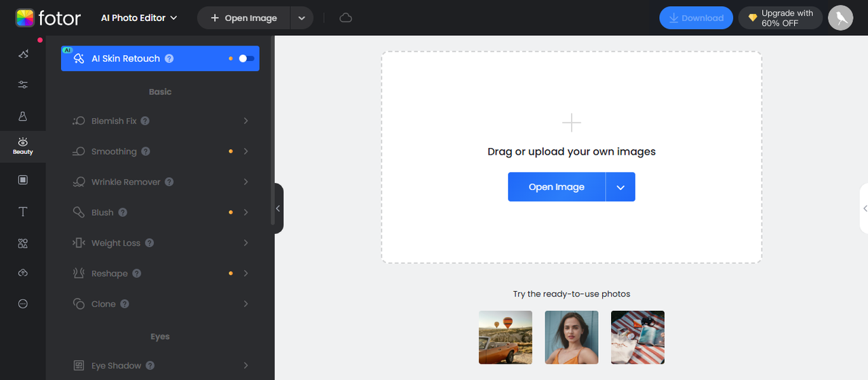
Task: Toggle the AI Skin Retouch switch
Action: (x=246, y=58)
